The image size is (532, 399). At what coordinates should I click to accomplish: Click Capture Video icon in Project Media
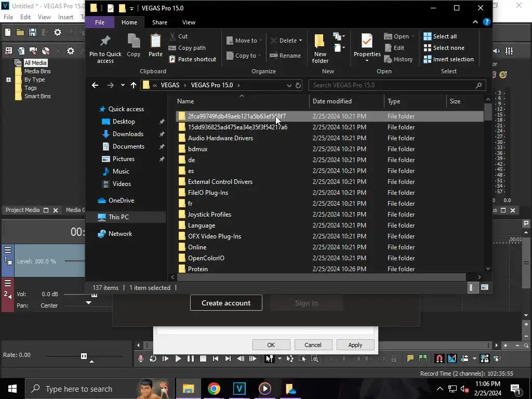(33, 51)
